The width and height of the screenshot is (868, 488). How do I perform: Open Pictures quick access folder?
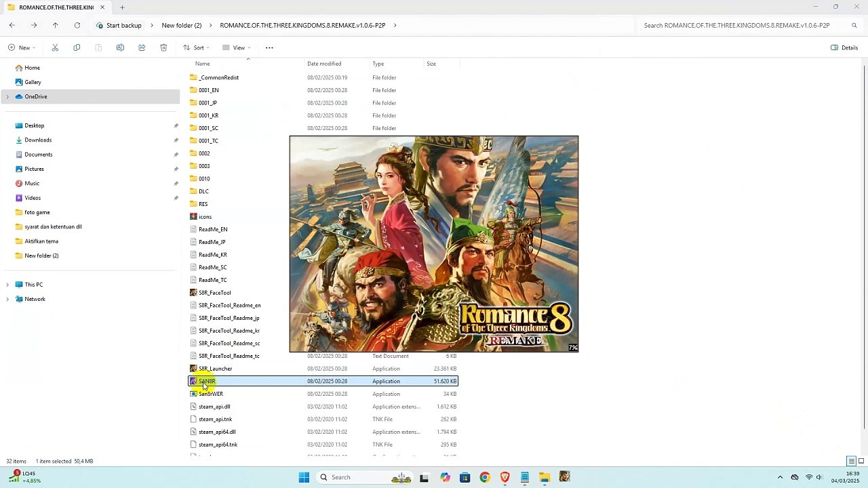point(34,169)
